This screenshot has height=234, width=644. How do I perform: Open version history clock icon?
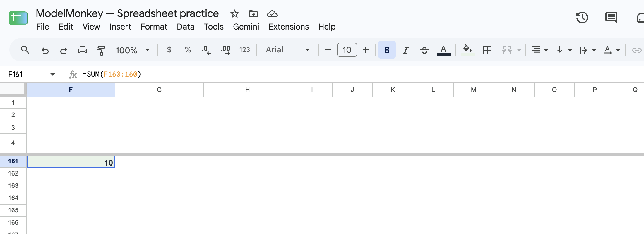click(582, 18)
